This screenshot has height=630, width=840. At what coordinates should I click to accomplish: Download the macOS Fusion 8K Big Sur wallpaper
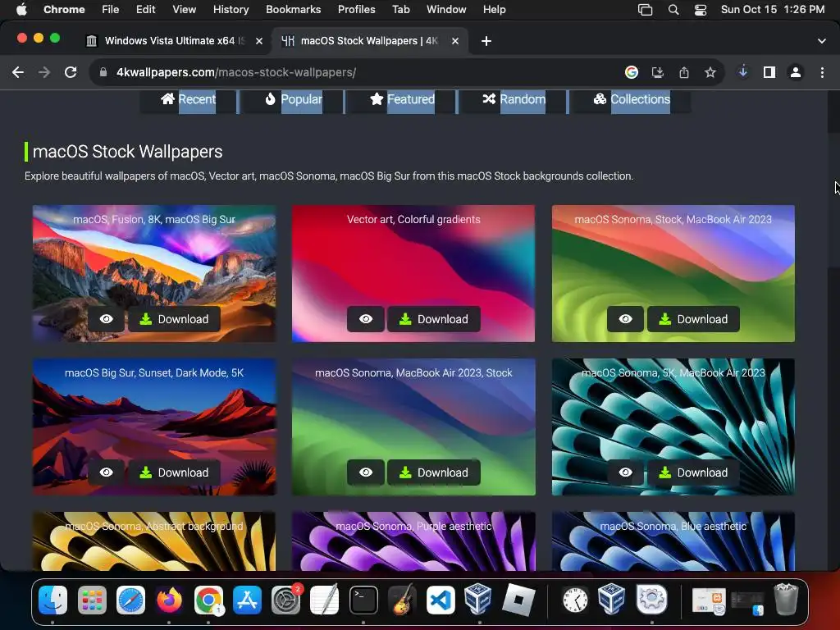pos(174,319)
